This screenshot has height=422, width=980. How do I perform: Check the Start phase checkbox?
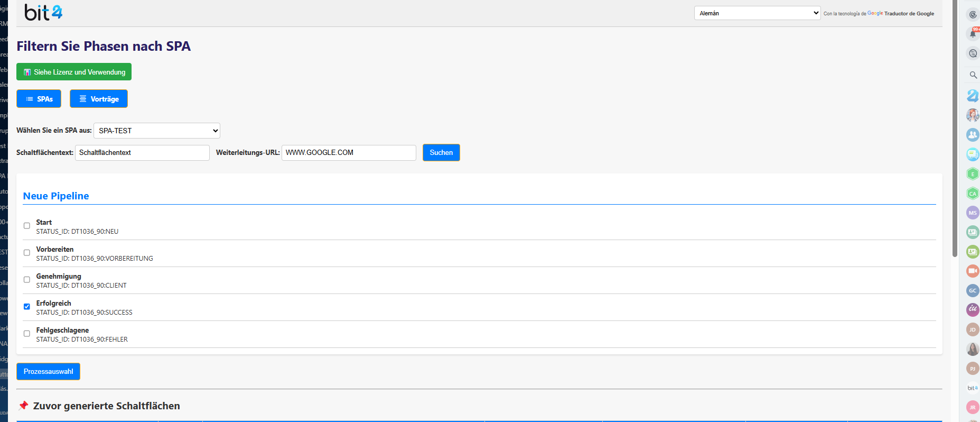click(27, 226)
